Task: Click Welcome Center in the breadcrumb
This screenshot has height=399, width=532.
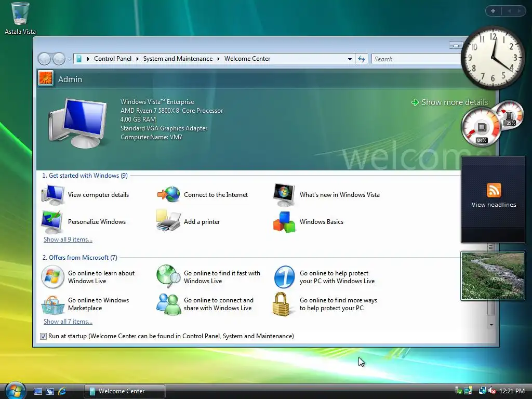Action: pyautogui.click(x=247, y=59)
